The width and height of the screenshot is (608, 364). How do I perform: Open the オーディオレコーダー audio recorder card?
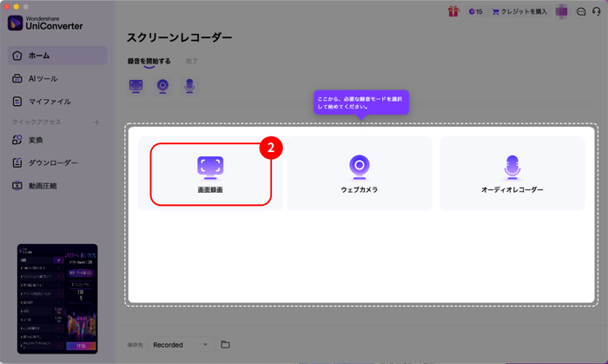[512, 174]
